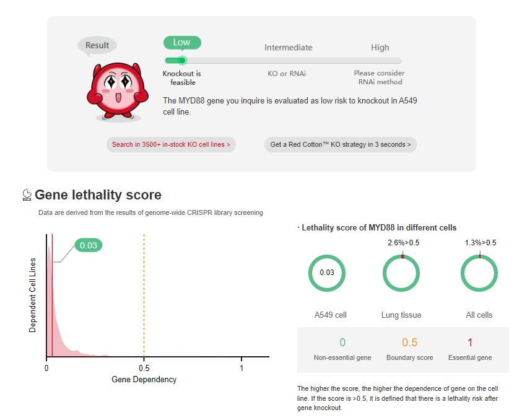This screenshot has width=522, height=420.
Task: Click the red vertical score line on chart
Action: click(x=53, y=297)
